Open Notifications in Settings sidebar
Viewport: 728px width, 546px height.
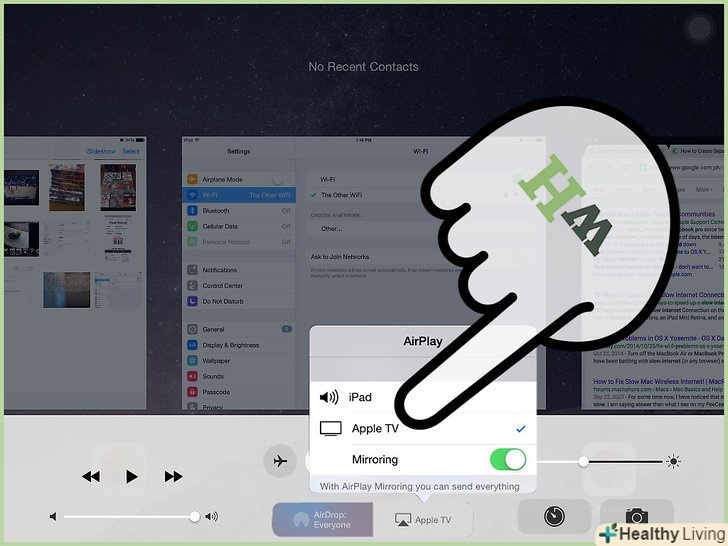(239, 270)
